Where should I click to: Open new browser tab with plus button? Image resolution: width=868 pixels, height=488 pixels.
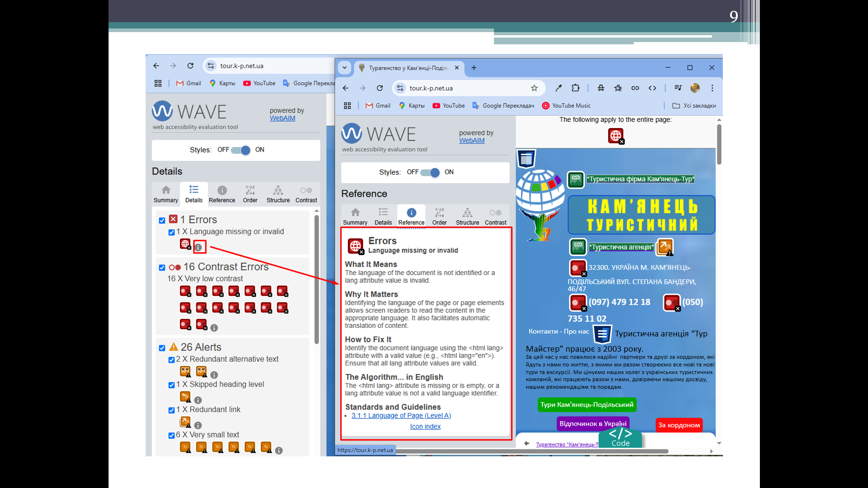(474, 68)
